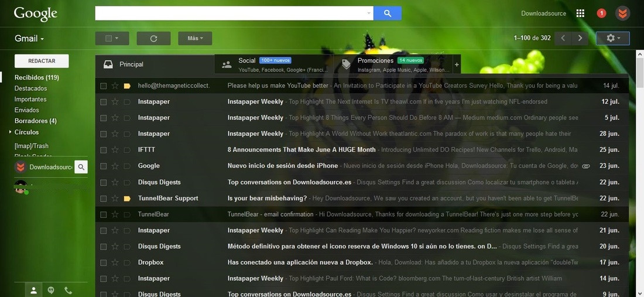Screen dimensions: 644x297
Task: Open the Google apps grid icon
Action: click(x=580, y=13)
